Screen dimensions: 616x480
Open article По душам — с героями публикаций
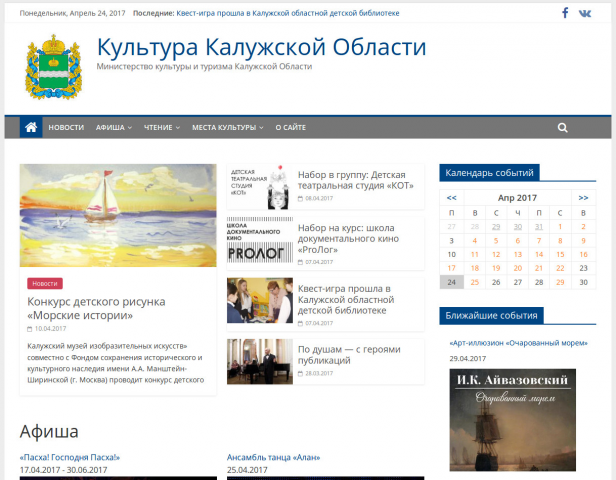pos(349,355)
